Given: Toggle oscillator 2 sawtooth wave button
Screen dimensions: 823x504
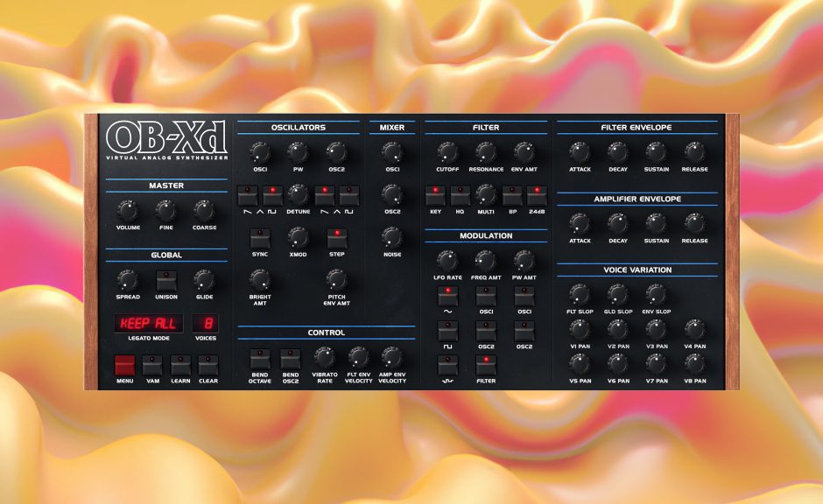Looking at the screenshot, I should point(326,195).
